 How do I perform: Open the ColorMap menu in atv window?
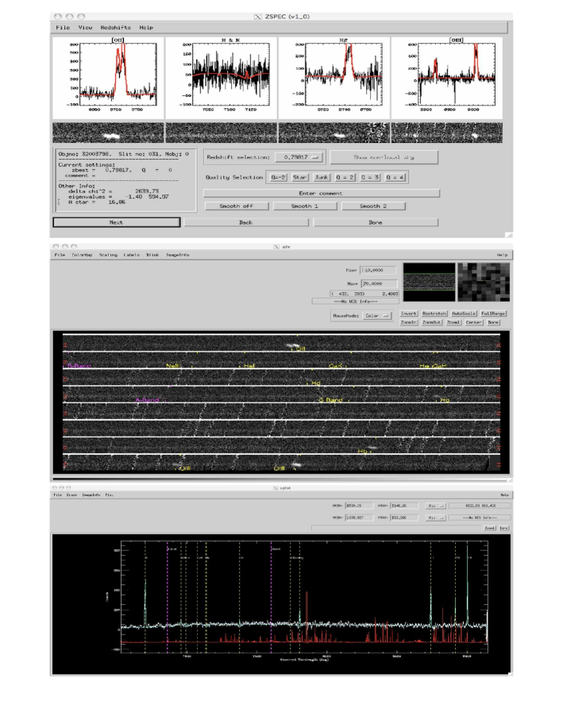pyautogui.click(x=82, y=255)
